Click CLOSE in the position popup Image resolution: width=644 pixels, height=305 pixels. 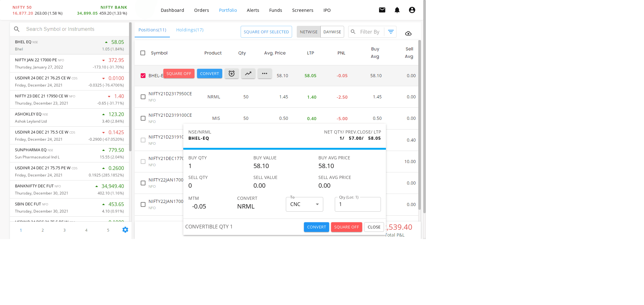[x=374, y=227]
